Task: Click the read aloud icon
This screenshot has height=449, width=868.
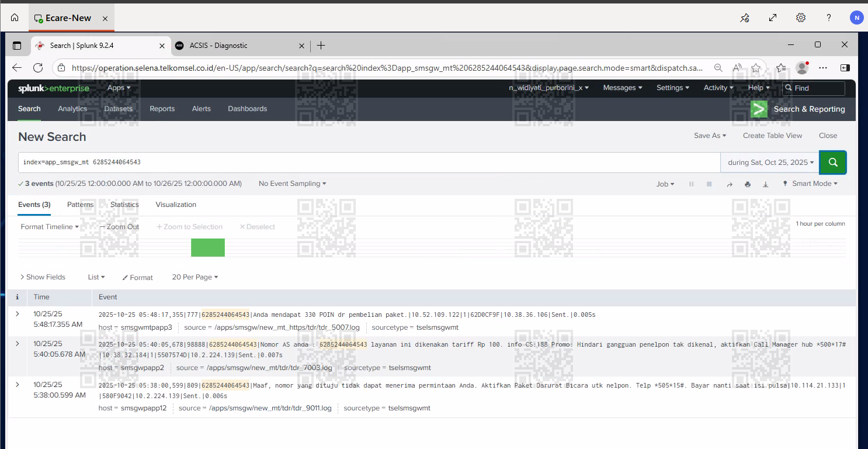Action: pos(737,68)
